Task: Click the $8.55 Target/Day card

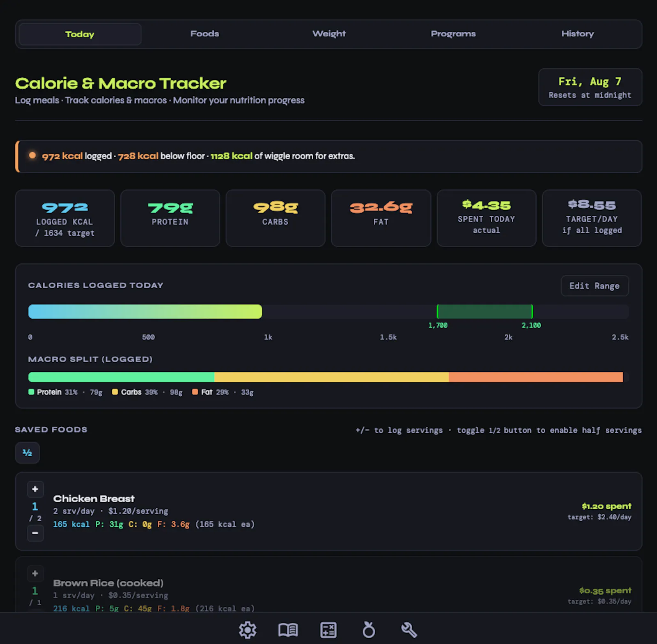Action: [x=592, y=218]
